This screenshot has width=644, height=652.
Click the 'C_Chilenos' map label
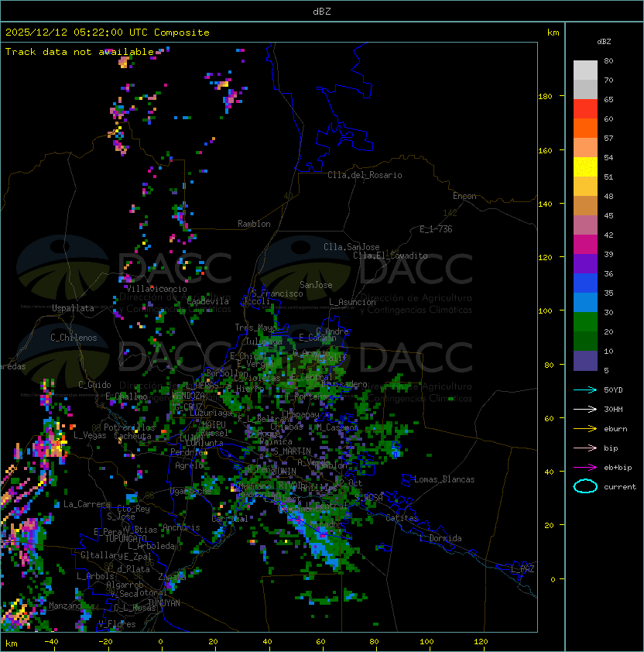tap(74, 338)
